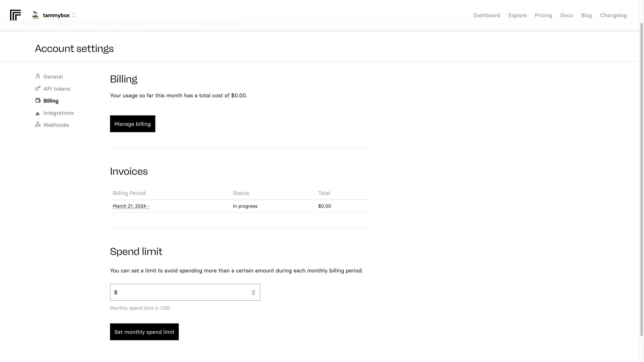Click the Replicate logo icon

(15, 15)
